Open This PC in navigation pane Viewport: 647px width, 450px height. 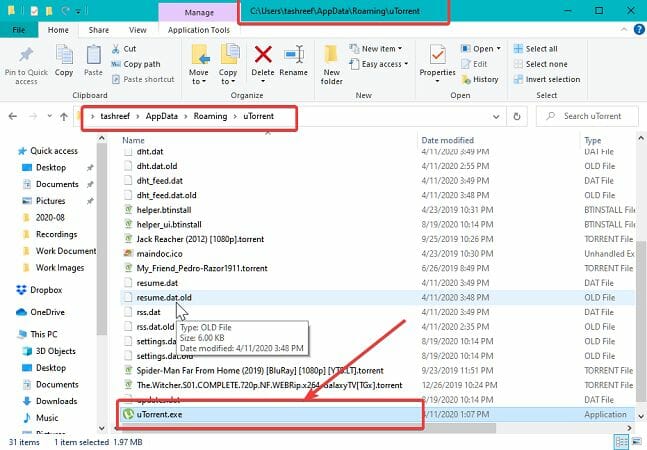pyautogui.click(x=37, y=334)
